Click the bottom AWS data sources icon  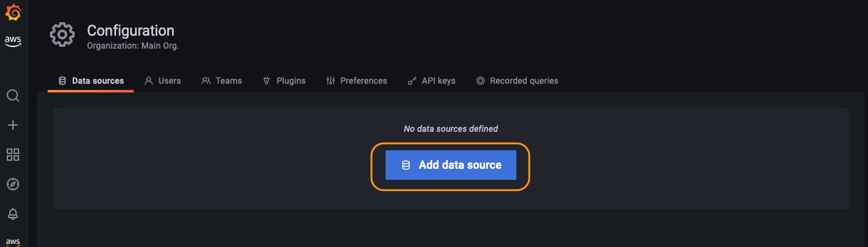(13, 241)
